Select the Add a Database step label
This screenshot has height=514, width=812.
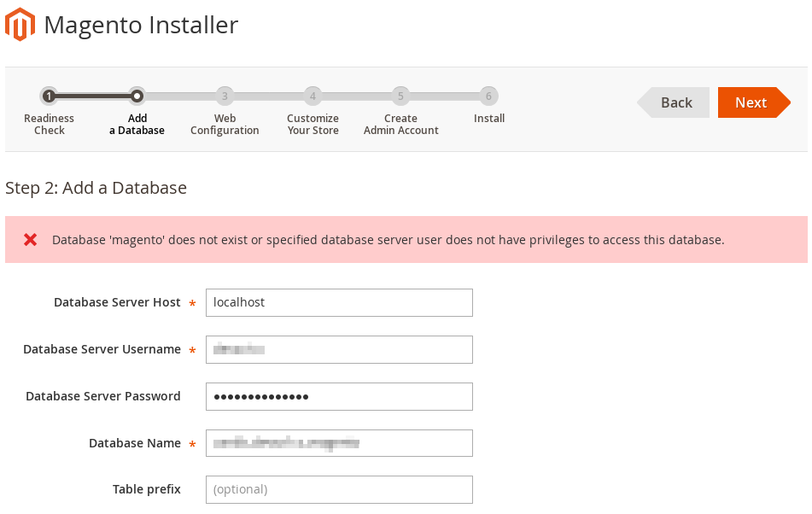pos(137,124)
